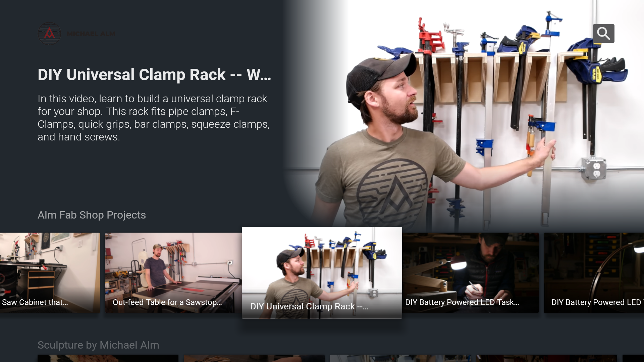Open the search magnifying glass icon
Screen dimensions: 644x362
pyautogui.click(x=603, y=34)
